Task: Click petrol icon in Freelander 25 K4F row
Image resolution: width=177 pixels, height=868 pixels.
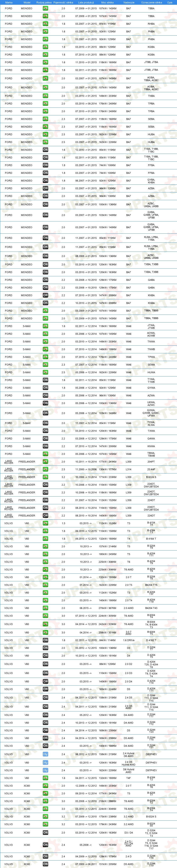Action: point(45,469)
